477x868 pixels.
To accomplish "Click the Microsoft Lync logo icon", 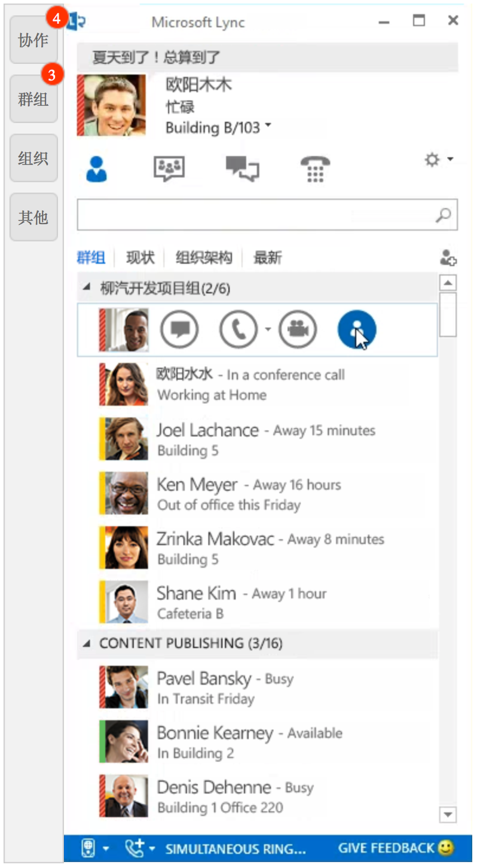I will click(77, 22).
